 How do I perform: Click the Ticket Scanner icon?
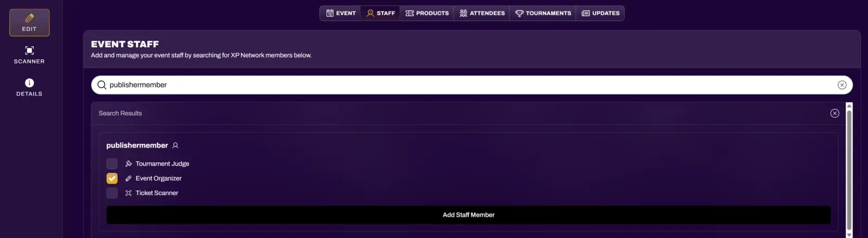coord(129,193)
